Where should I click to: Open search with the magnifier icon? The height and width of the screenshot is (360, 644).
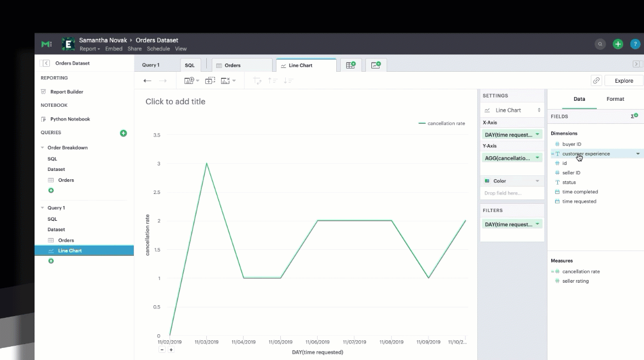pyautogui.click(x=600, y=44)
